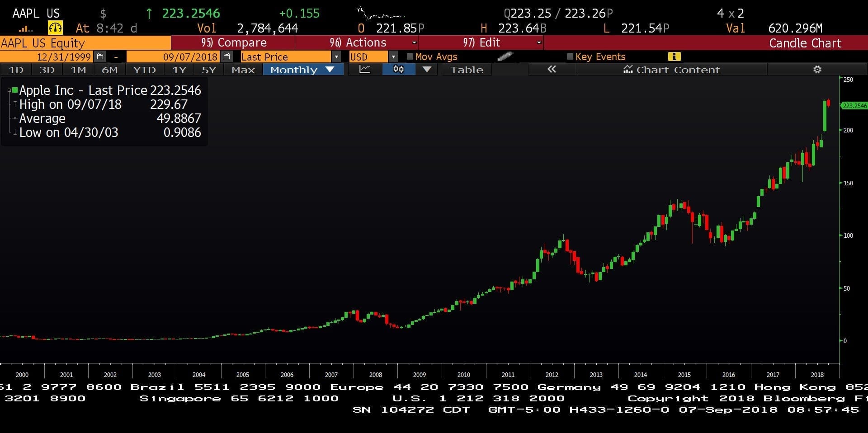This screenshot has width=868, height=433.
Task: Click the 2018 year label on axis
Action: click(x=817, y=375)
